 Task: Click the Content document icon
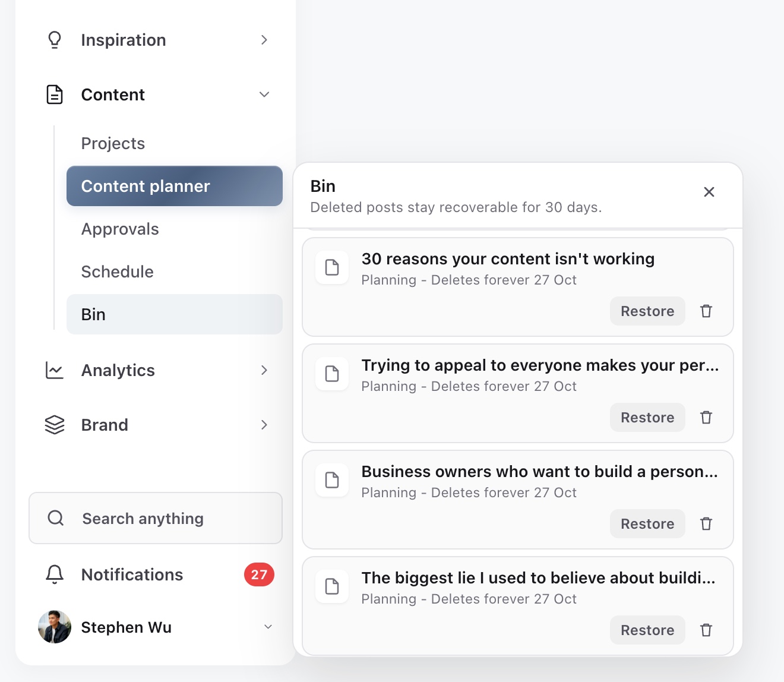(55, 94)
